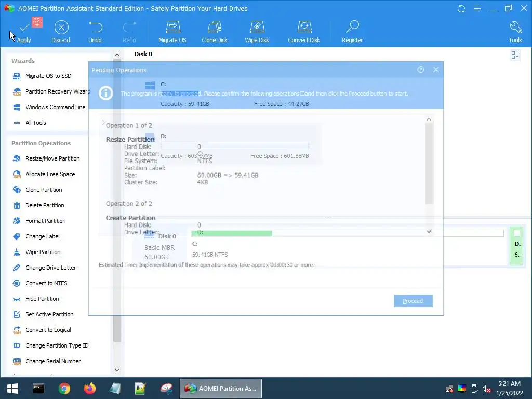Discard all pending changes
Screen dimensions: 532x399
tap(61, 32)
